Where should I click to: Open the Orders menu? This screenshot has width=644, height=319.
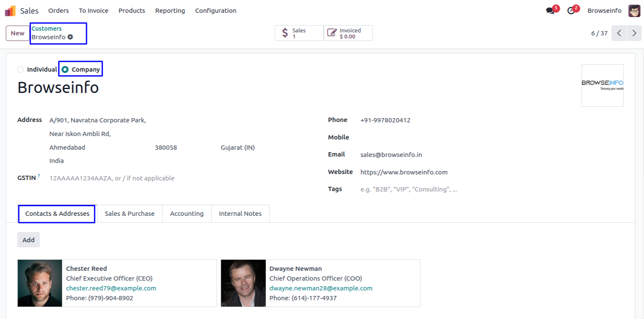(58, 11)
